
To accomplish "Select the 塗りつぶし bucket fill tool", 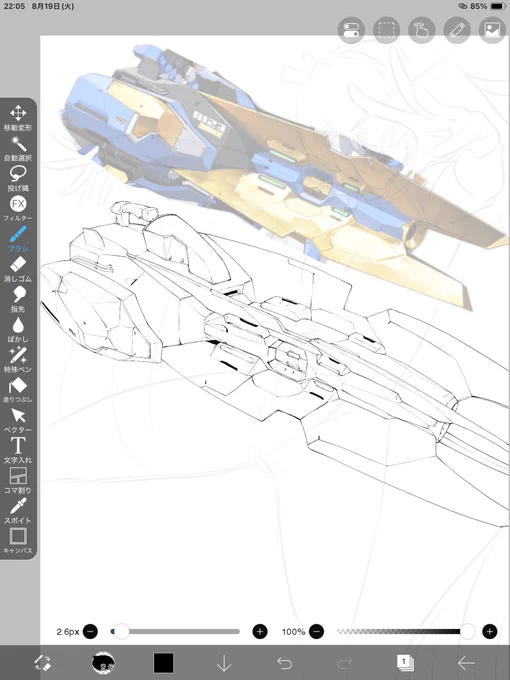I will (x=18, y=390).
